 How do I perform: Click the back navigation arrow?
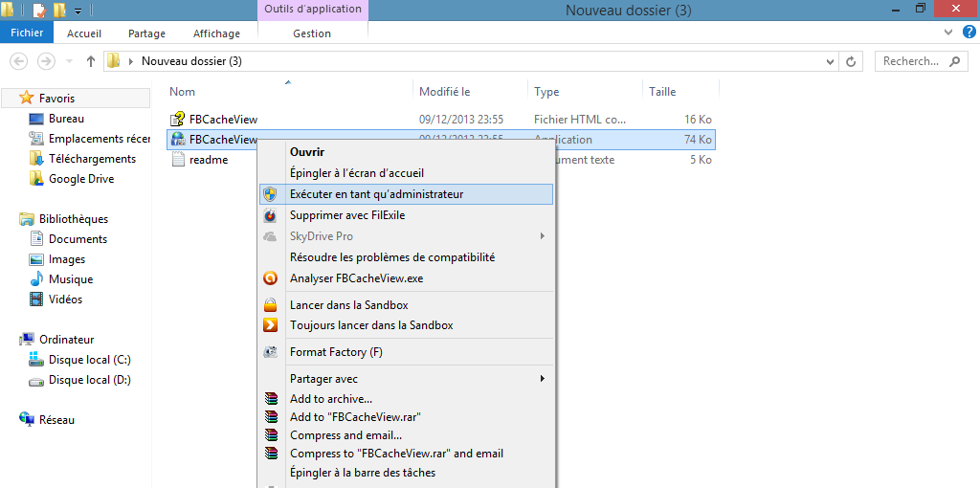[x=19, y=61]
